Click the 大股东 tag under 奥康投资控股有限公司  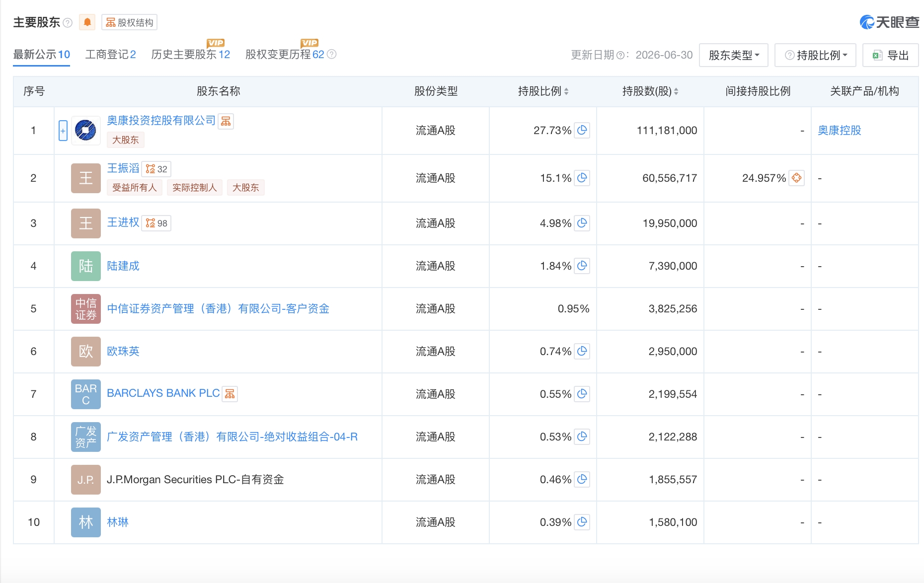coord(126,140)
